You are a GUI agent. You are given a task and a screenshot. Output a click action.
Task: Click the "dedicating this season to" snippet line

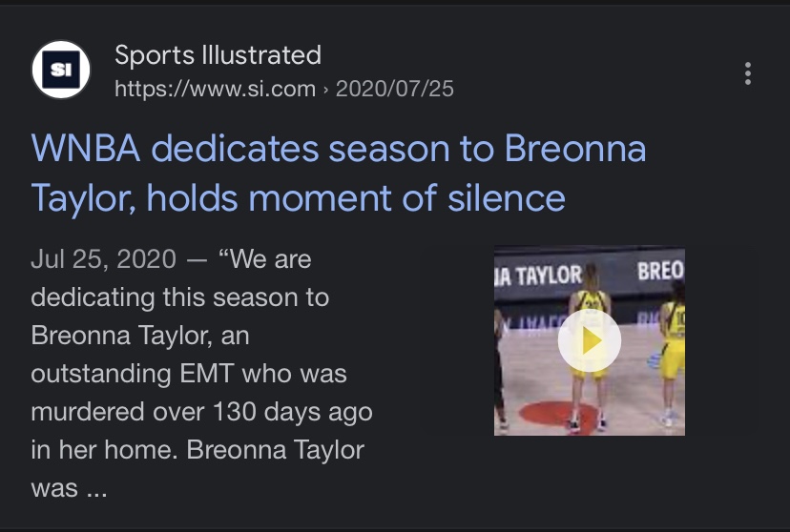[x=180, y=297]
